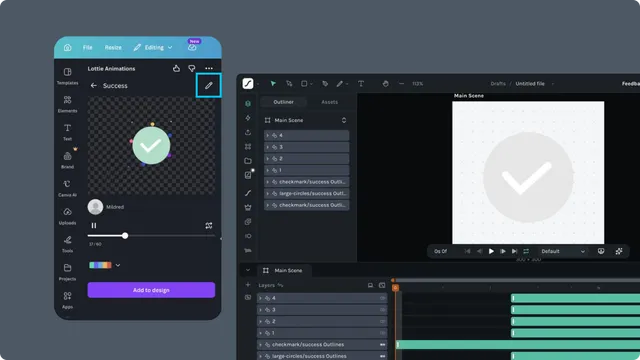Screen dimensions: 640x360
Task: Select the pen tool in editor toolbar
Action: click(x=325, y=83)
